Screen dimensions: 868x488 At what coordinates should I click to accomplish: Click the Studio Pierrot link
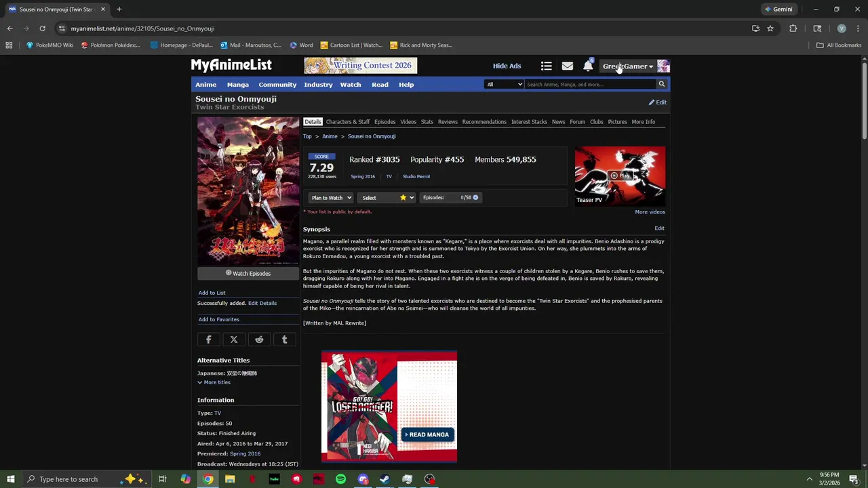click(x=416, y=176)
